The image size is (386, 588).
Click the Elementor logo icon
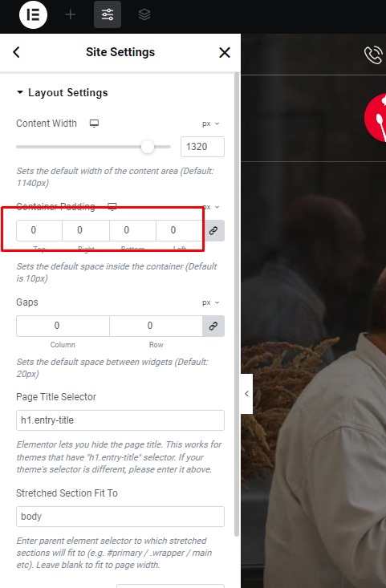point(33,14)
